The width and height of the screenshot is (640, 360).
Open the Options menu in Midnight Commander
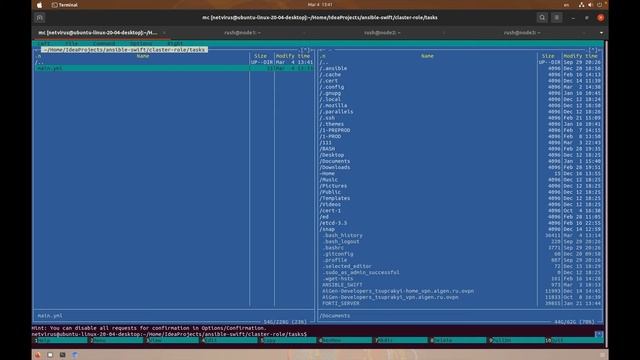[x=141, y=43]
